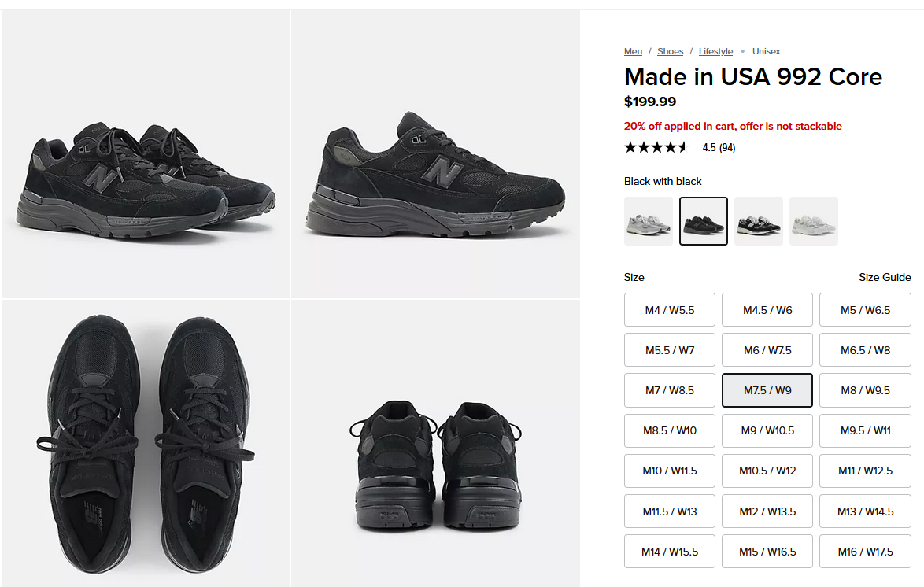Pick the M7.5 / W9 size option

[x=767, y=390]
